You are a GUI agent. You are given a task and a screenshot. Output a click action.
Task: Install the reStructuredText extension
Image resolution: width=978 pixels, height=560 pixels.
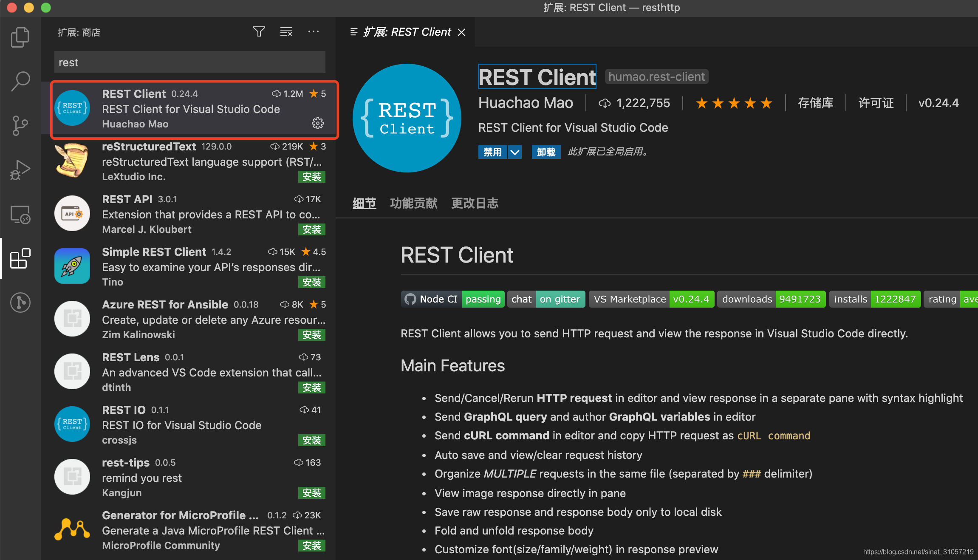tap(312, 177)
